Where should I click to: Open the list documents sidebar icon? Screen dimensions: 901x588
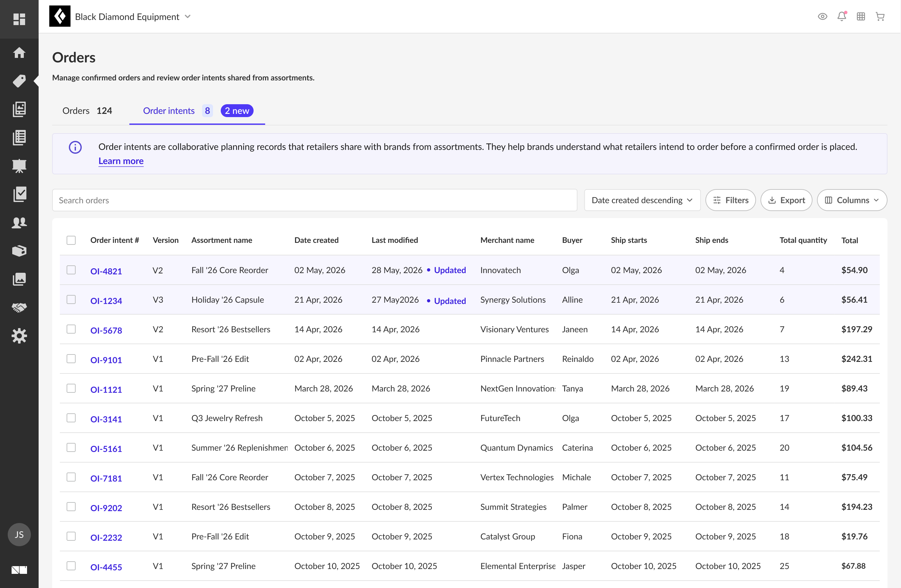[19, 137]
